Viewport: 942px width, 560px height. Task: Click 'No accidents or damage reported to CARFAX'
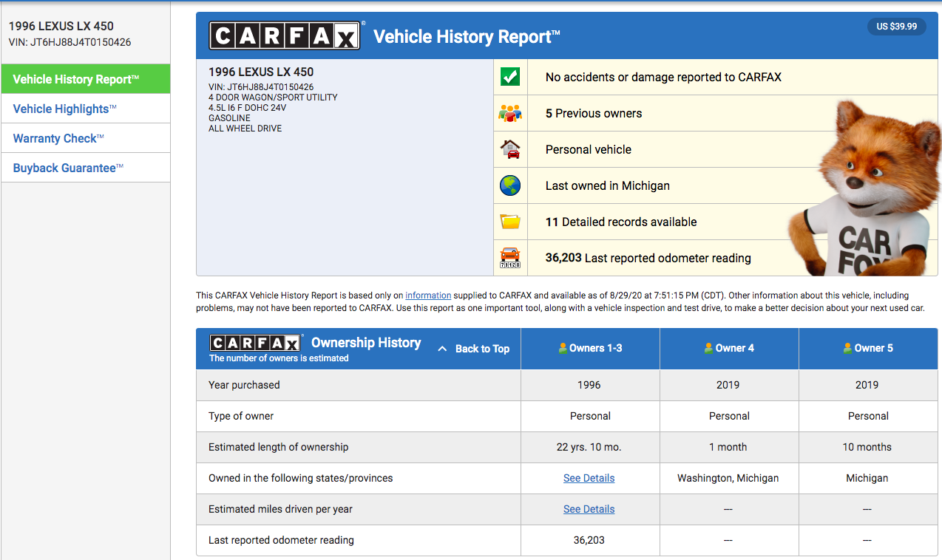click(663, 77)
